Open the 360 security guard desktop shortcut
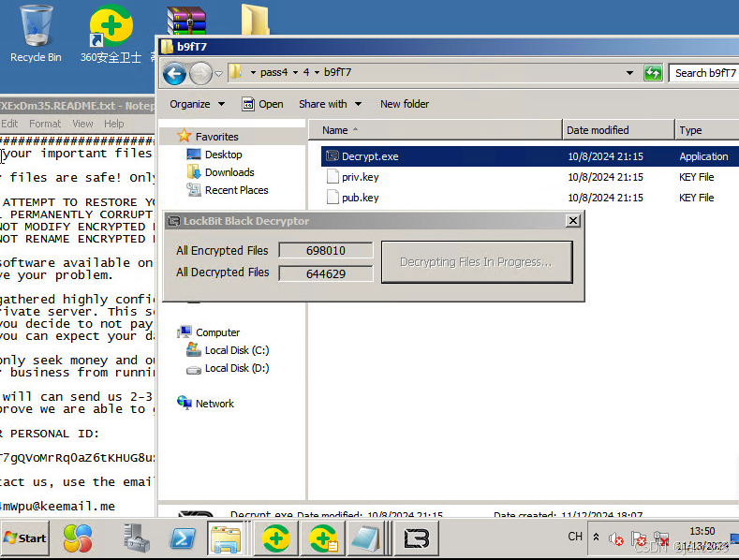739x560 pixels. coord(111,33)
